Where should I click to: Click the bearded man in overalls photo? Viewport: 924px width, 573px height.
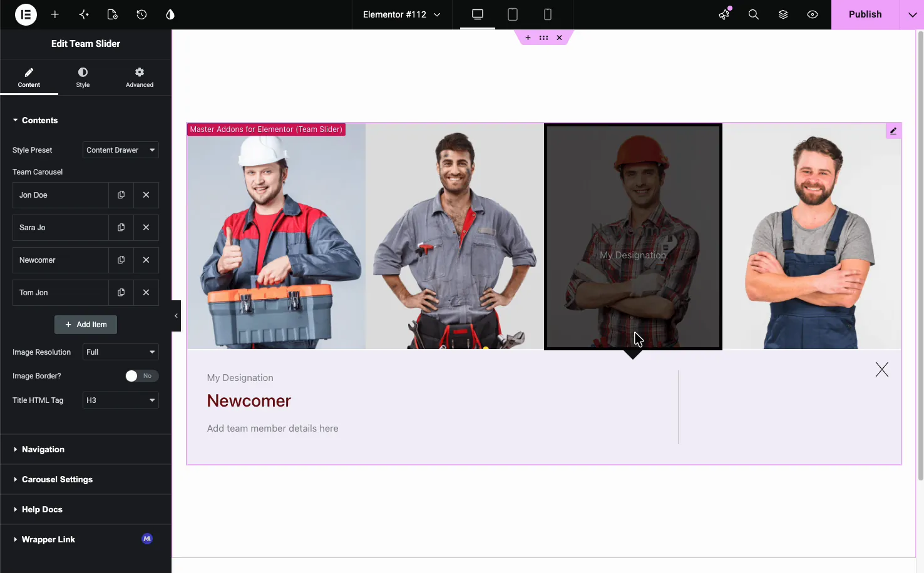click(x=812, y=236)
